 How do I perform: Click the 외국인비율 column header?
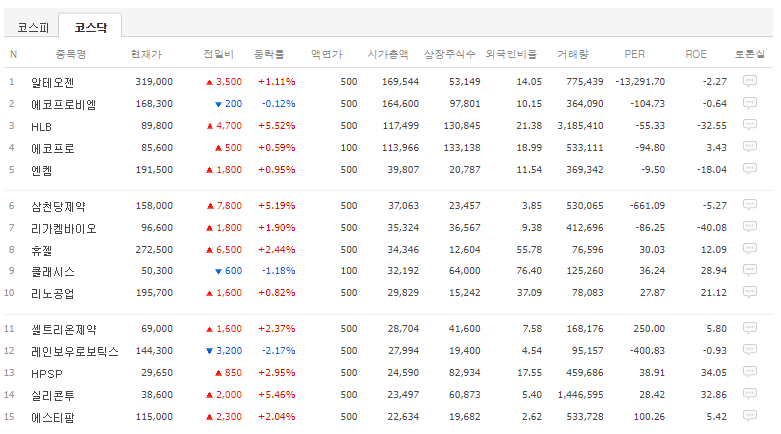(511, 54)
